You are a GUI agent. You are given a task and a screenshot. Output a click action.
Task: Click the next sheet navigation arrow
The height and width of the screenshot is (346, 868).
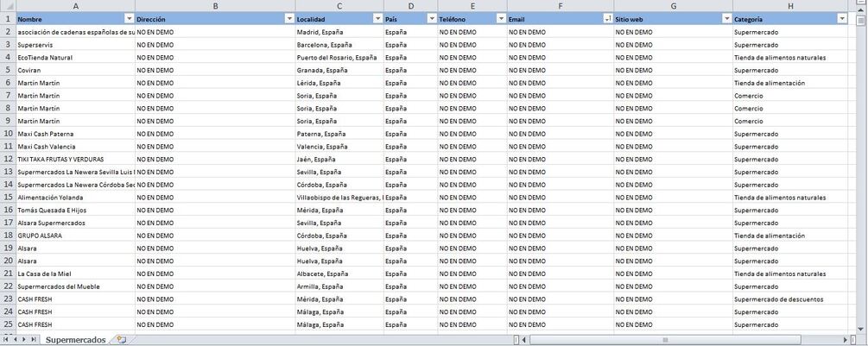tap(24, 339)
